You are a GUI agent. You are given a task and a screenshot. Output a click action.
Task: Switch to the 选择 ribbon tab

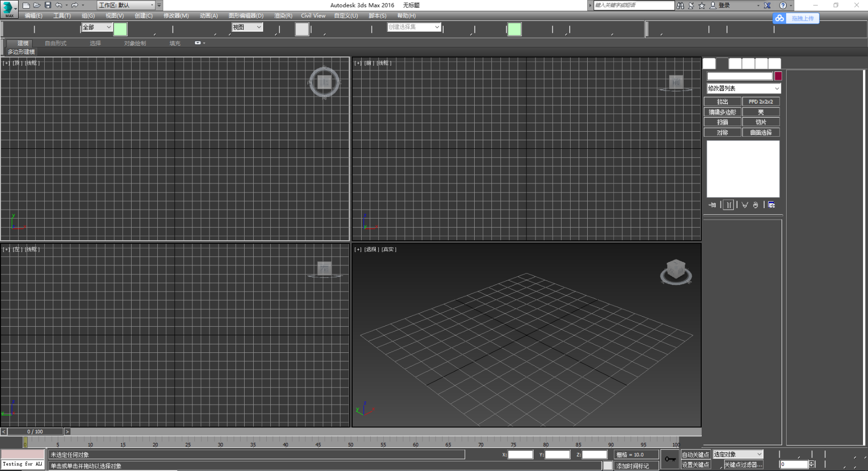point(95,43)
